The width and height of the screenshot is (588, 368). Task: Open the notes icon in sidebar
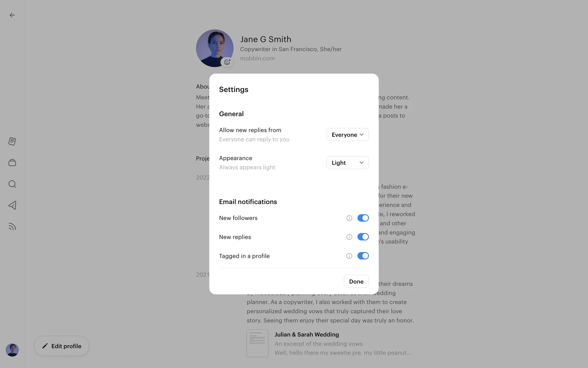(x=12, y=141)
